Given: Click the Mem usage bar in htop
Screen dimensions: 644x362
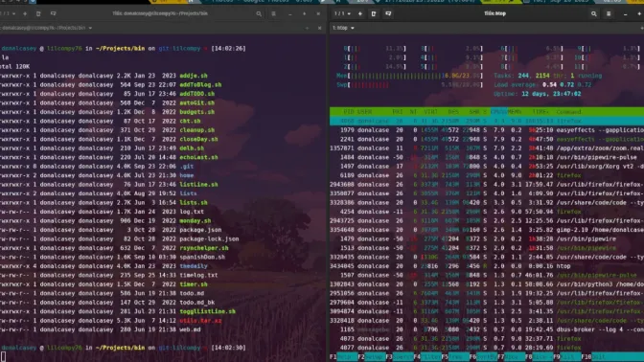Looking at the screenshot, I should (x=409, y=76).
